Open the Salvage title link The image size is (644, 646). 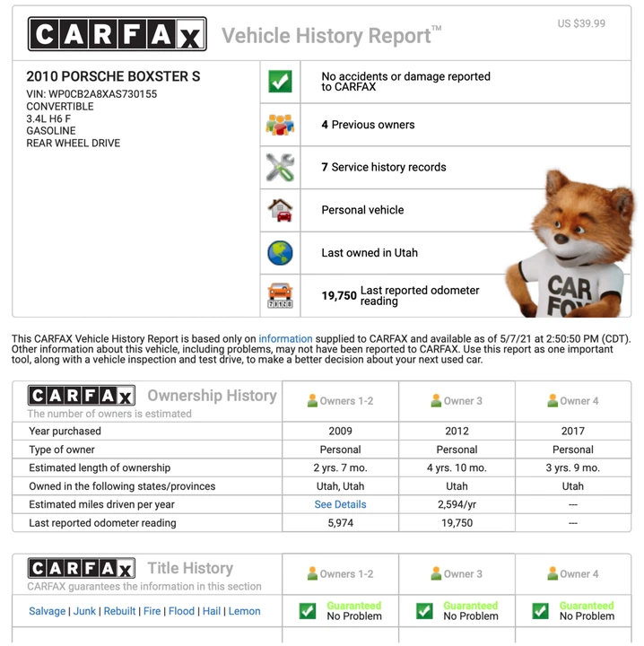click(47, 611)
